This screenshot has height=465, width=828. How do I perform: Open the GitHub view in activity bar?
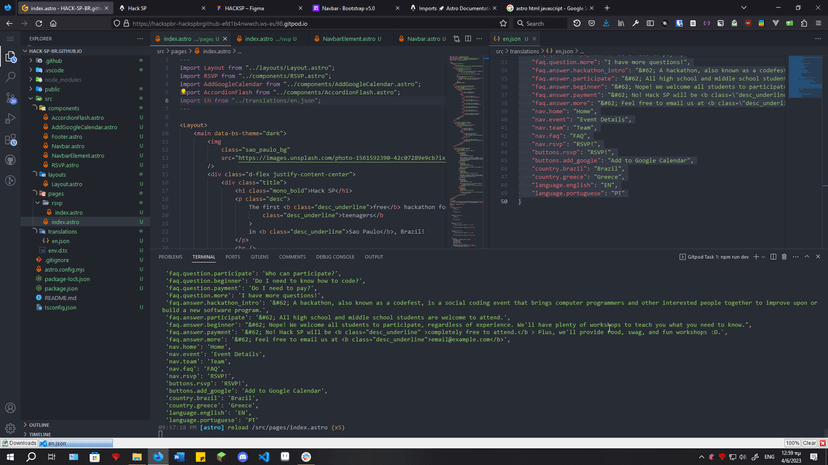pyautogui.click(x=11, y=160)
